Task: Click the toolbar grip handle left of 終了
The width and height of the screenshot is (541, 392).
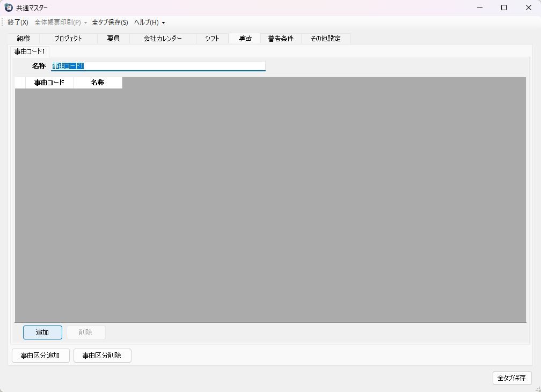Action: coord(2,23)
